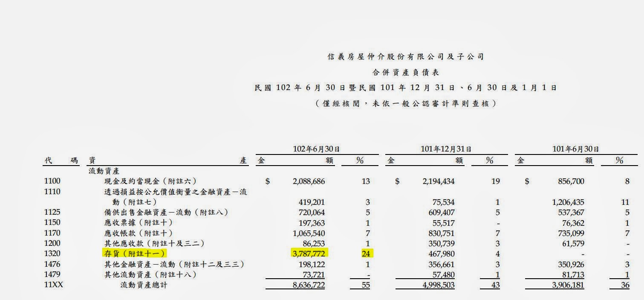Image resolution: width=644 pixels, height=300 pixels.
Task: Click the parenthetical note 僅經核閱，未依一般公認審計準則查核
Action: coord(405,103)
